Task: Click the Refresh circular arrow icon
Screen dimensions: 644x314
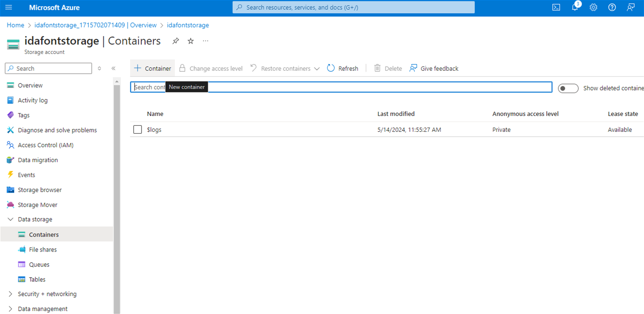Action: click(x=331, y=68)
